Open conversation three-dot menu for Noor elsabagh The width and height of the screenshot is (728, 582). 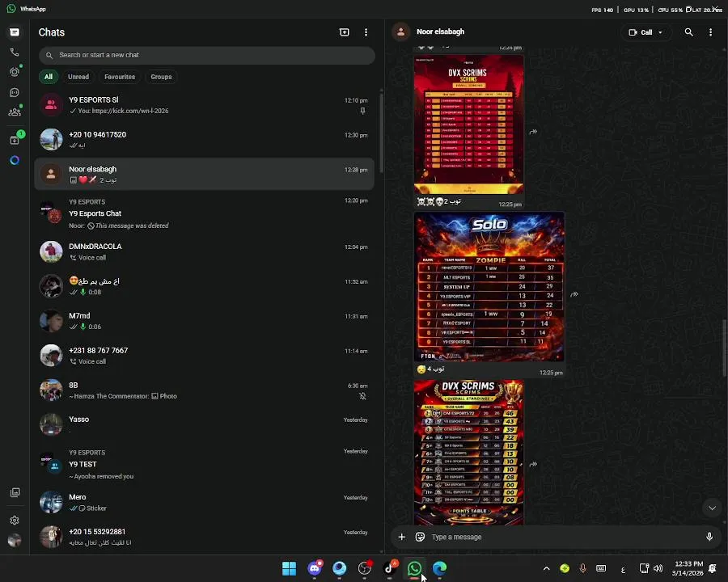click(710, 32)
